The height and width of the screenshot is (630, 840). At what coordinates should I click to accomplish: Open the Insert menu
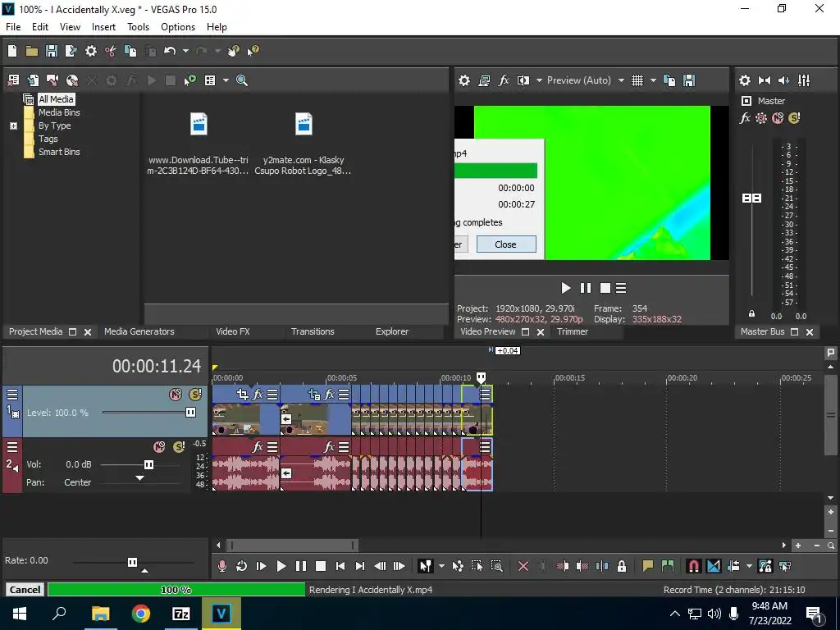[103, 27]
